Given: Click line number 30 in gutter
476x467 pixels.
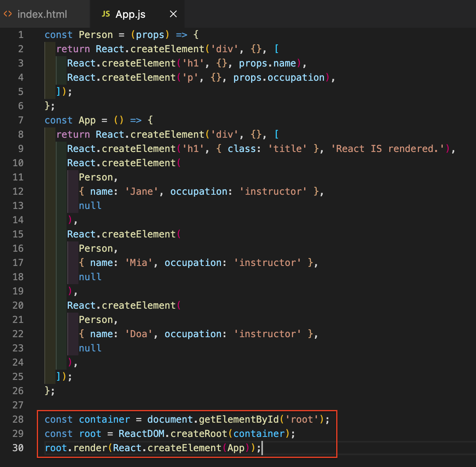Looking at the screenshot, I should pos(18,448).
